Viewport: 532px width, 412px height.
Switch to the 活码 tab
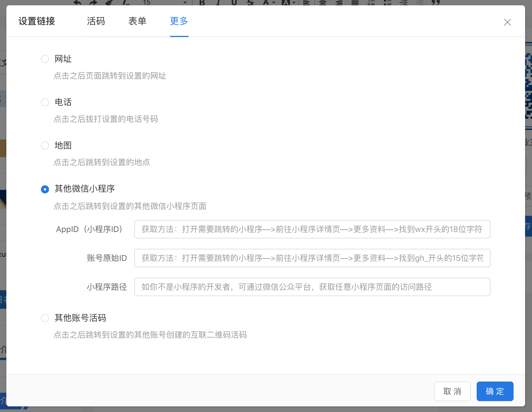pos(96,21)
